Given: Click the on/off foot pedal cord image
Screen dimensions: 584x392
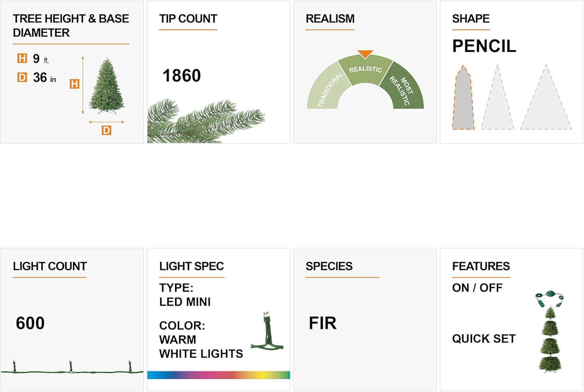Looking at the screenshot, I should pos(549,297).
